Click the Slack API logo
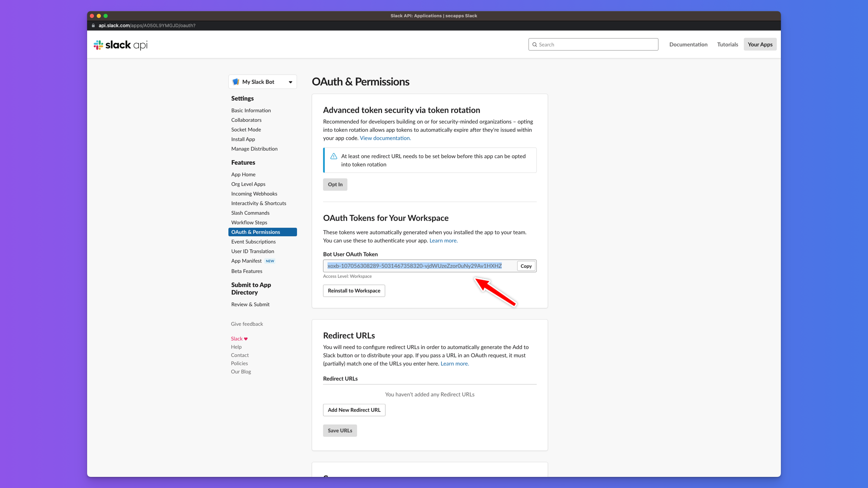 (x=120, y=45)
